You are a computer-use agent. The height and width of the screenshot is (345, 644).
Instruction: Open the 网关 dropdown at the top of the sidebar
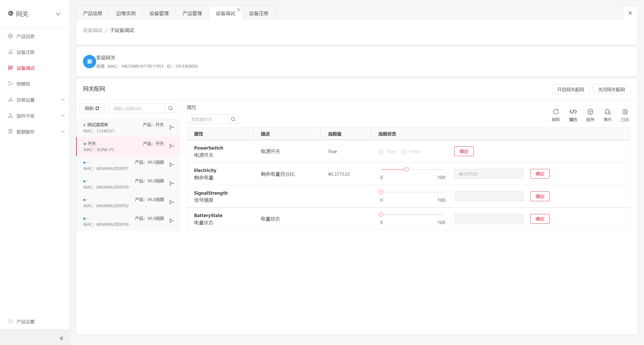(x=58, y=14)
